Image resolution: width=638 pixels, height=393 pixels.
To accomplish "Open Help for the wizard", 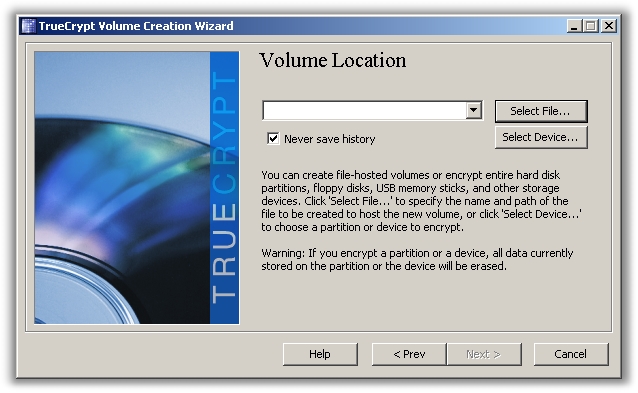I will [x=320, y=354].
